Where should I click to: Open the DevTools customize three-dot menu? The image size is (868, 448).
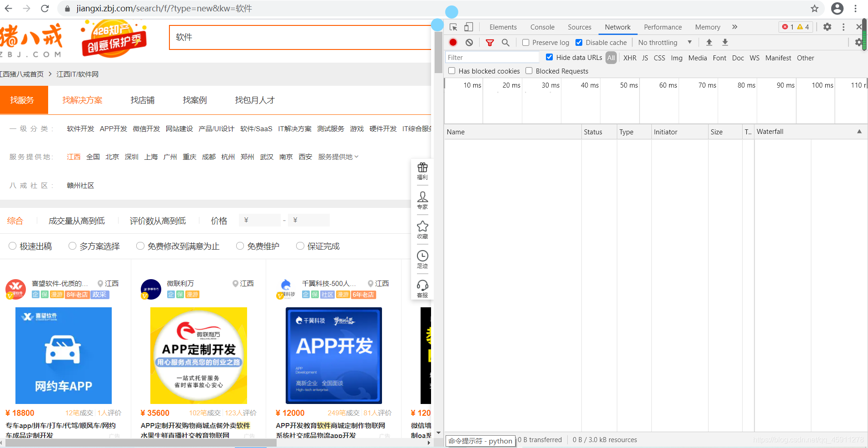(843, 27)
